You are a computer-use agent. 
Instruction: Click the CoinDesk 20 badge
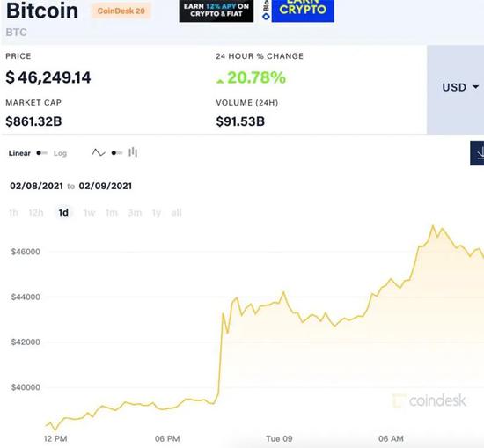[x=121, y=11]
